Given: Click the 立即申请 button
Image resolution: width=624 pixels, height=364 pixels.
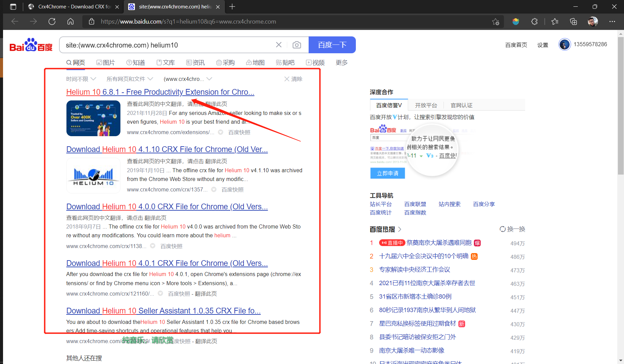Looking at the screenshot, I should pyautogui.click(x=388, y=173).
